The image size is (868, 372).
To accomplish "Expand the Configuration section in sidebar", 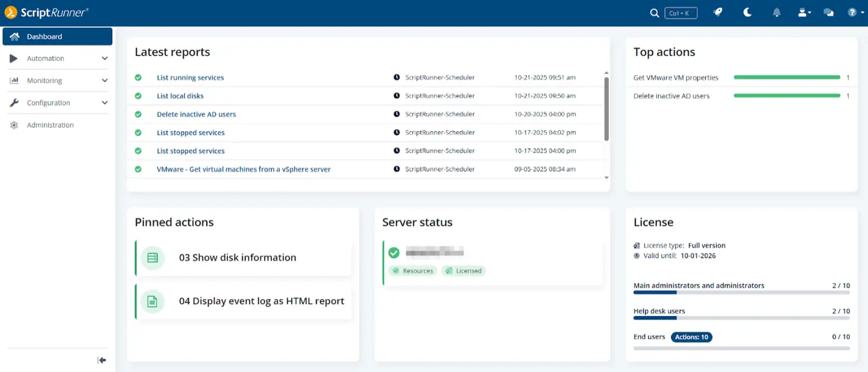I will pos(58,102).
